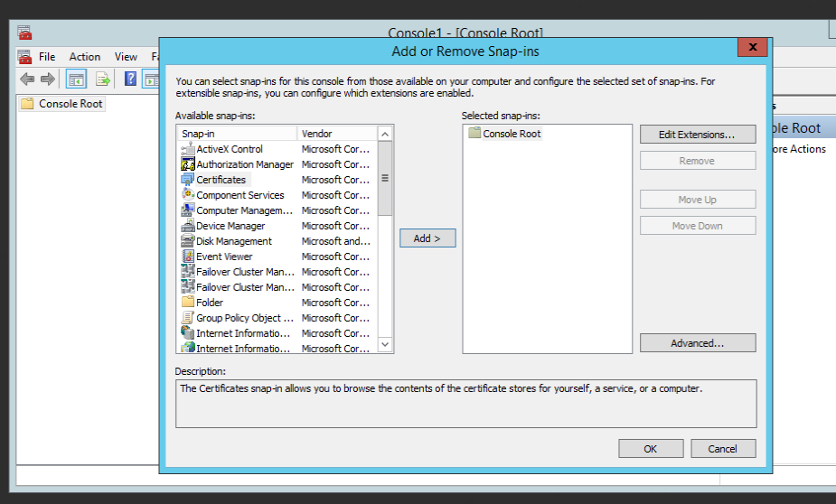Sort the list by the Vendor column header
Image resolution: width=836 pixels, height=504 pixels.
(334, 134)
